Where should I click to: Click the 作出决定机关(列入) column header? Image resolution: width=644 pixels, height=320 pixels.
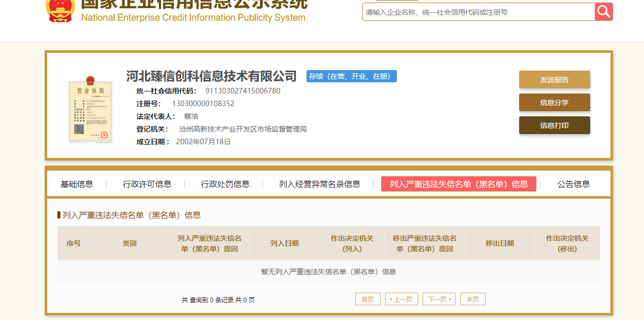(352, 243)
